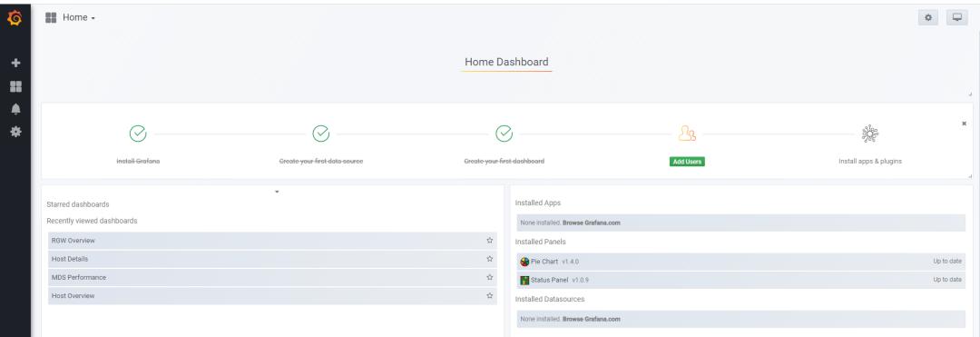Click the Install Grafana checkmark icon
This screenshot has height=337, width=980.
[138, 134]
